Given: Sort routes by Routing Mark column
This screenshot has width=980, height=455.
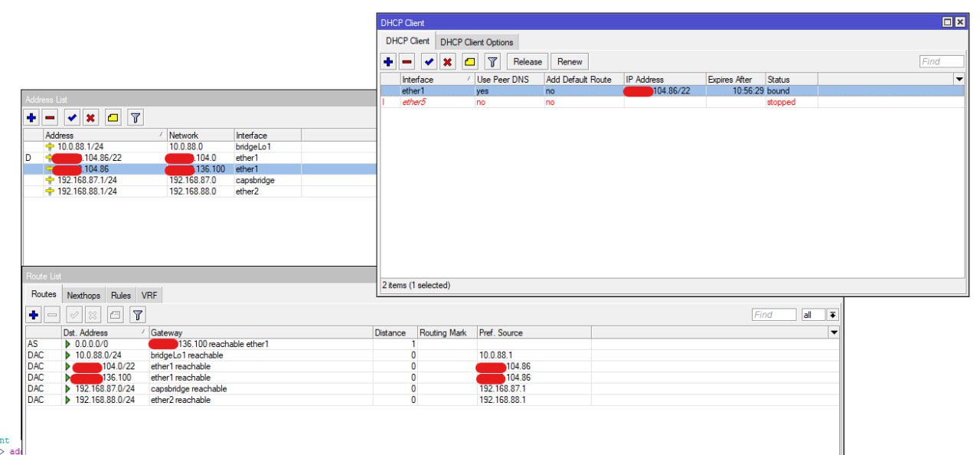Looking at the screenshot, I should pyautogui.click(x=446, y=332).
